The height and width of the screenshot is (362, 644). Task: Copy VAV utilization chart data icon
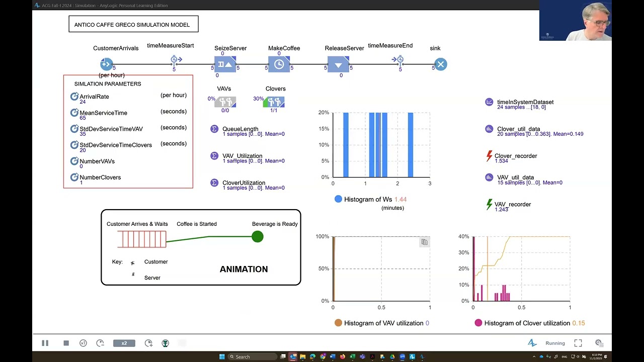pyautogui.click(x=424, y=242)
